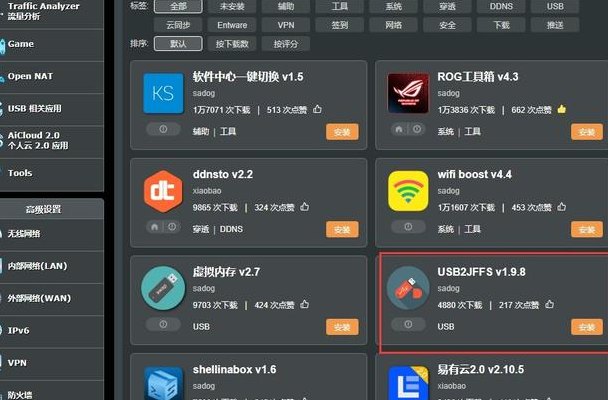Filter by 推送 tag
This screenshot has height=400, width=608.
pyautogui.click(x=555, y=25)
